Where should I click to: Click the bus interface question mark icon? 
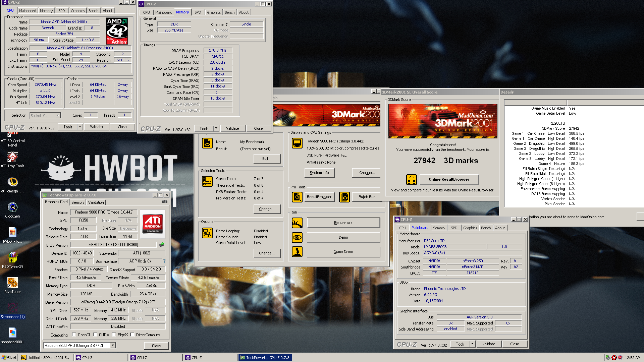[164, 261]
